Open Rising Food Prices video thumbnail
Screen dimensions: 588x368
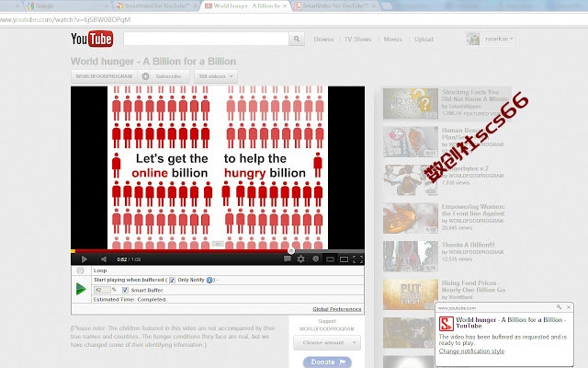[x=411, y=294]
